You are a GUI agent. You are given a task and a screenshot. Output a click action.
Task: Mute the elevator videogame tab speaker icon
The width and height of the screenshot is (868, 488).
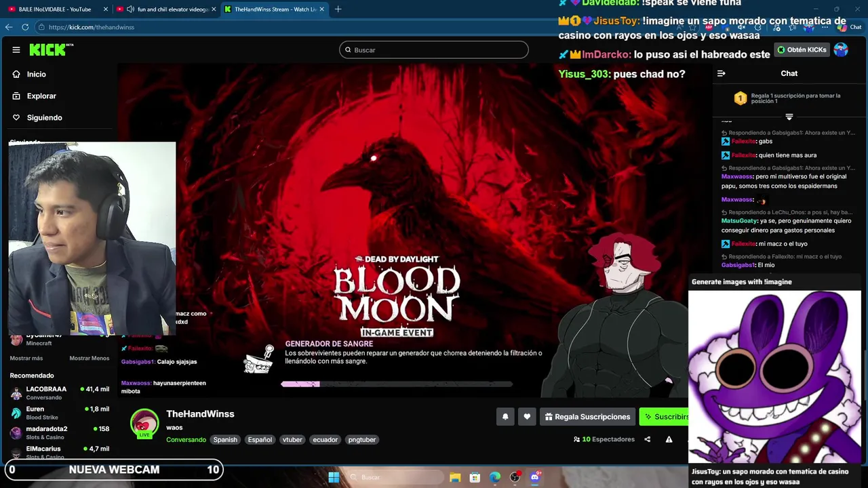(130, 9)
